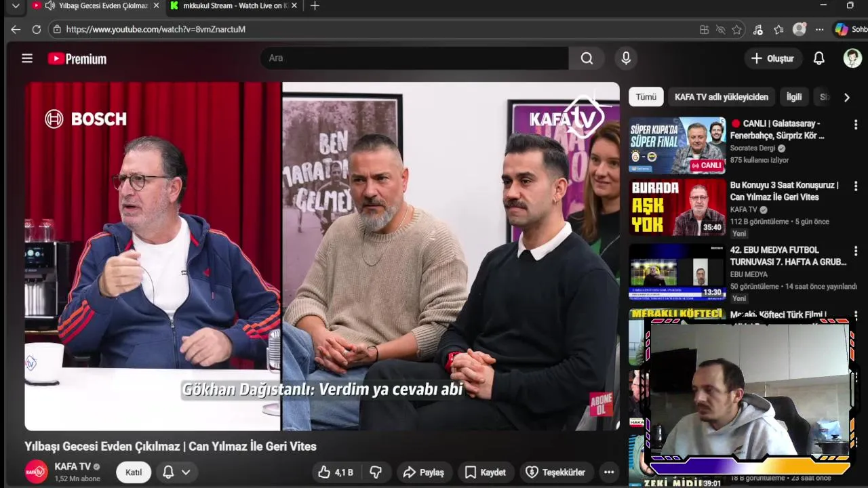Open KAFA TV channel avatar
The image size is (868, 488).
point(36,471)
